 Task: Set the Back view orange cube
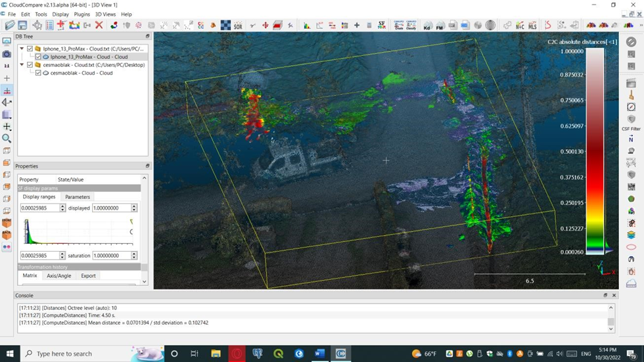click(7, 235)
